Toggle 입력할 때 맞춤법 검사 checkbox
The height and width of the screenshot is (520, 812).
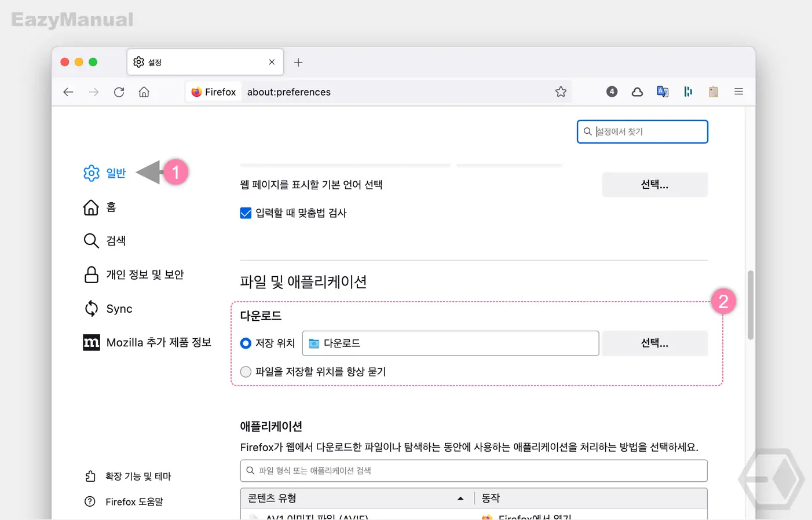[x=246, y=213]
